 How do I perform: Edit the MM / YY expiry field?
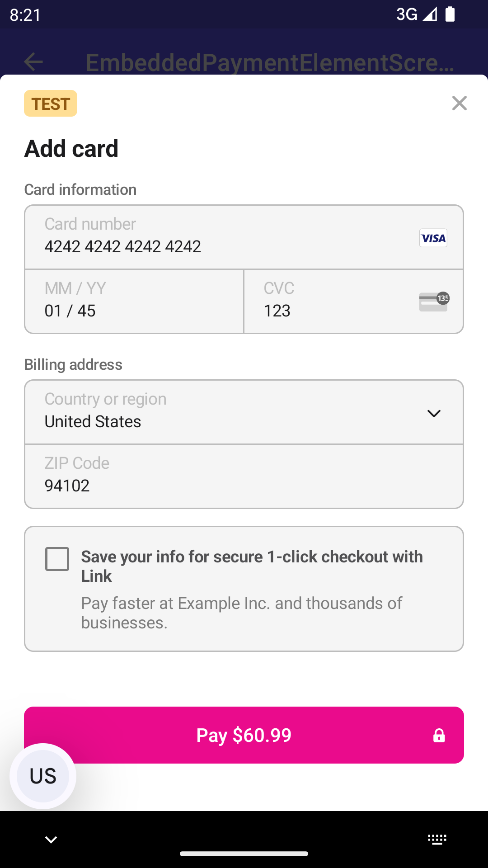pyautogui.click(x=134, y=302)
